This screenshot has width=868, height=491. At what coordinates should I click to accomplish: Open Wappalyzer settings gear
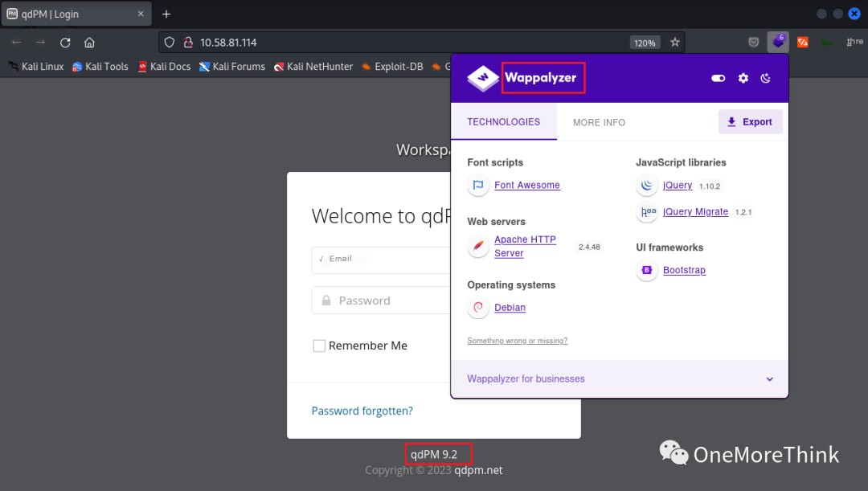(743, 78)
